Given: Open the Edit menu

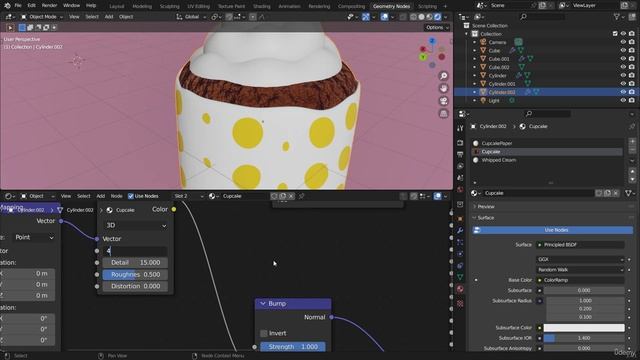Looking at the screenshot, I should [x=31, y=6].
